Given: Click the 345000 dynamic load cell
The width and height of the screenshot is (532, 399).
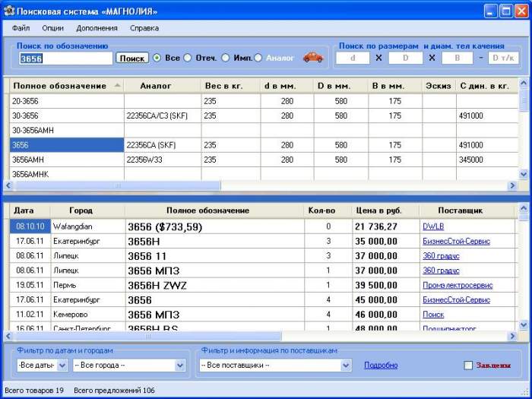Looking at the screenshot, I should (x=487, y=160).
